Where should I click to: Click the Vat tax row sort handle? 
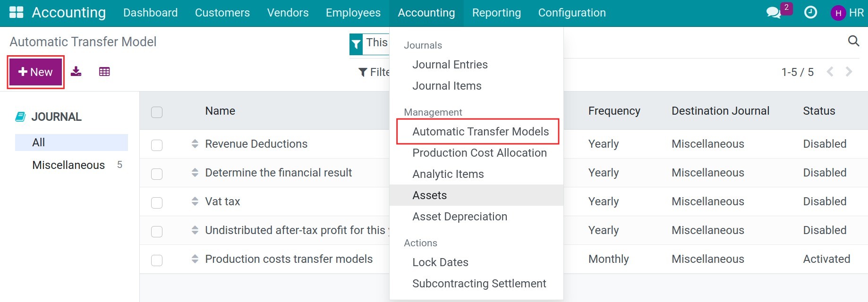coord(195,201)
